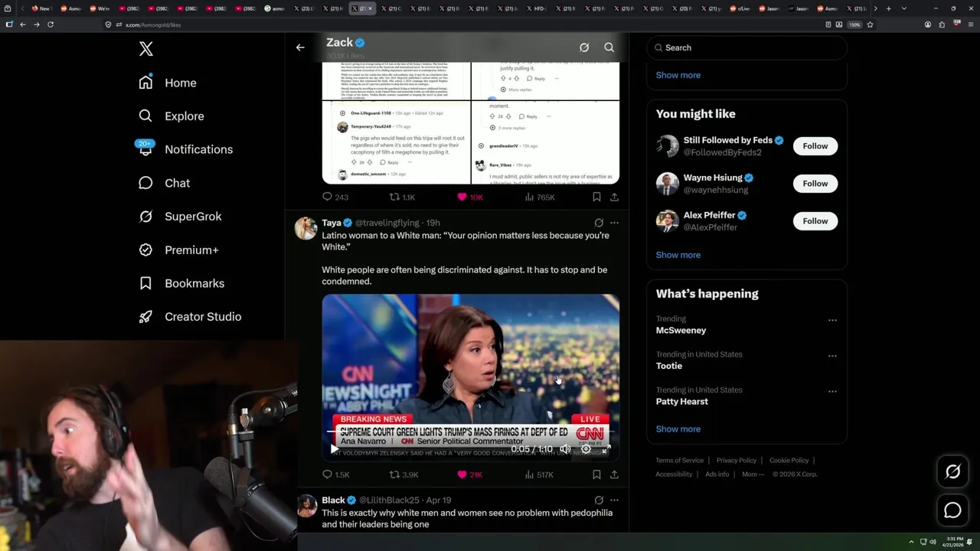Image resolution: width=980 pixels, height=551 pixels.
Task: Follow Still Followed by Feds
Action: 815,146
